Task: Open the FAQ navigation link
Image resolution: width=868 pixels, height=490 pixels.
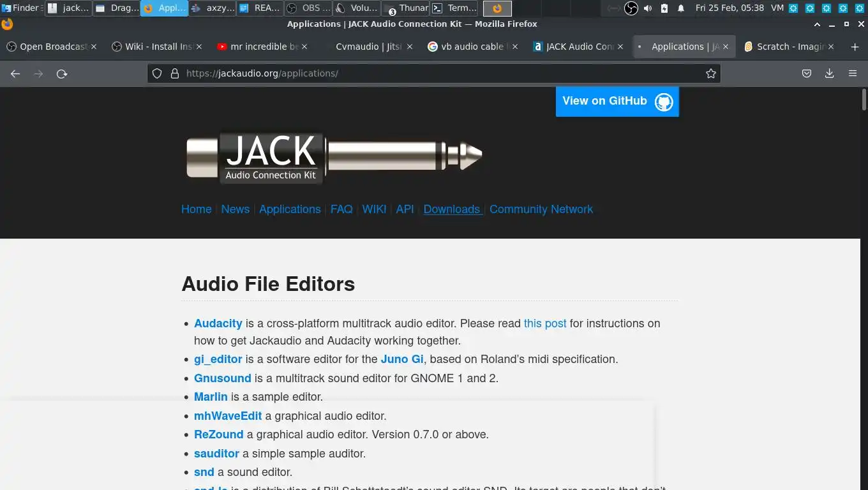Action: [x=341, y=209]
